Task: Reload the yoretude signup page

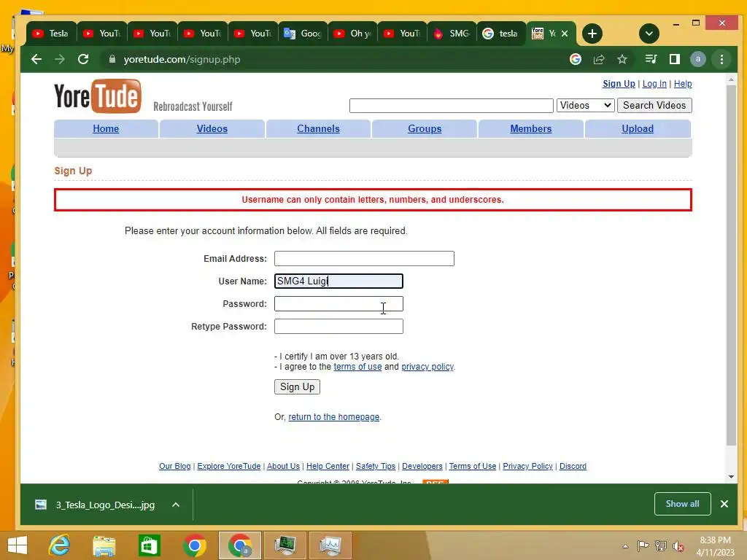Action: coord(83,59)
